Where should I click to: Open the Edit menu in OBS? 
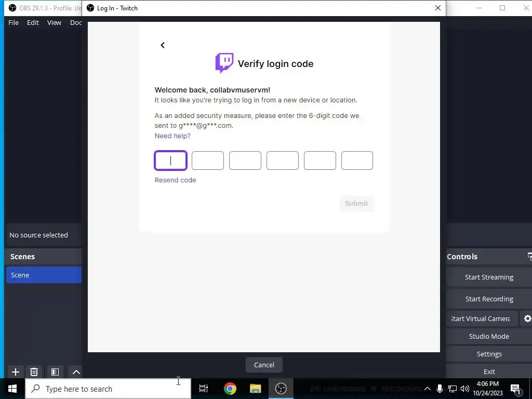[x=33, y=22]
